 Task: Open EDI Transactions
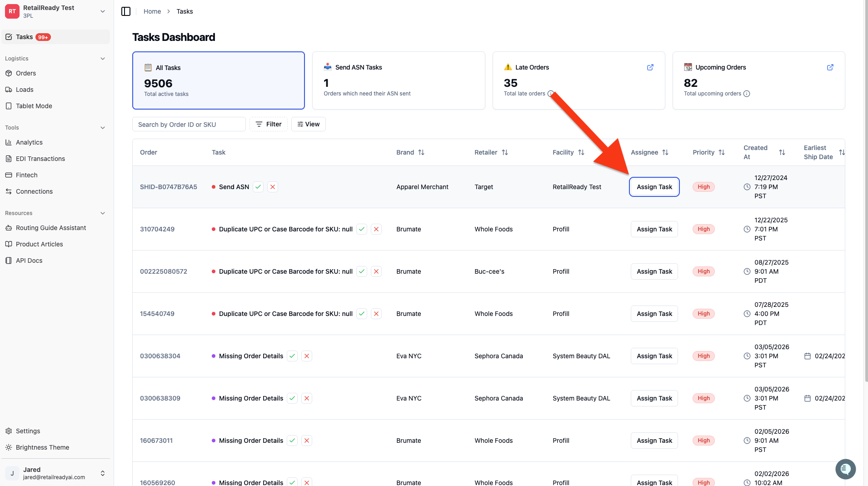click(x=55, y=159)
